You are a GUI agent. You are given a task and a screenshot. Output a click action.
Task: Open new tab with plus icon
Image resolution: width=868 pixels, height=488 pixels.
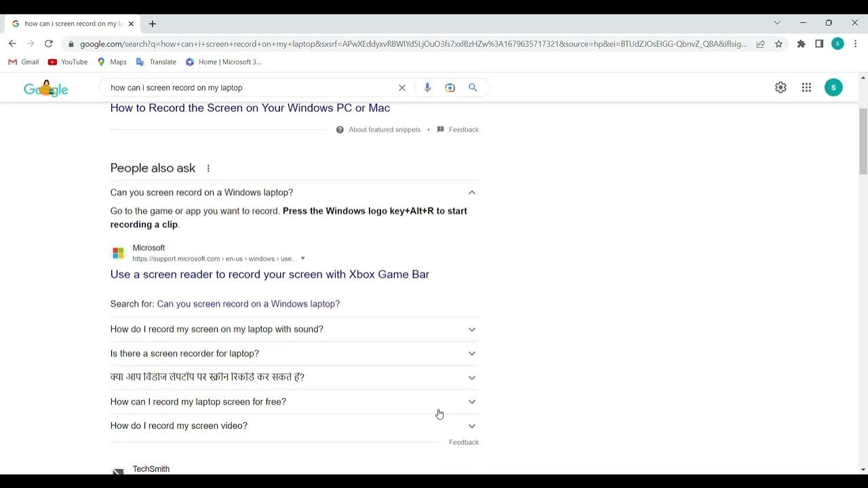(x=153, y=24)
